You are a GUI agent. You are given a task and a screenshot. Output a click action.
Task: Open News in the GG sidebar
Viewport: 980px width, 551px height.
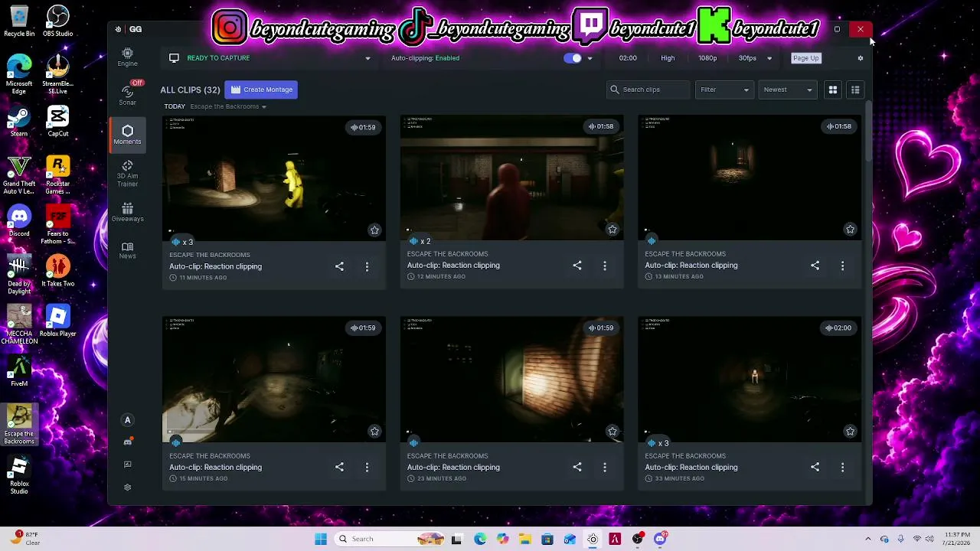(127, 250)
